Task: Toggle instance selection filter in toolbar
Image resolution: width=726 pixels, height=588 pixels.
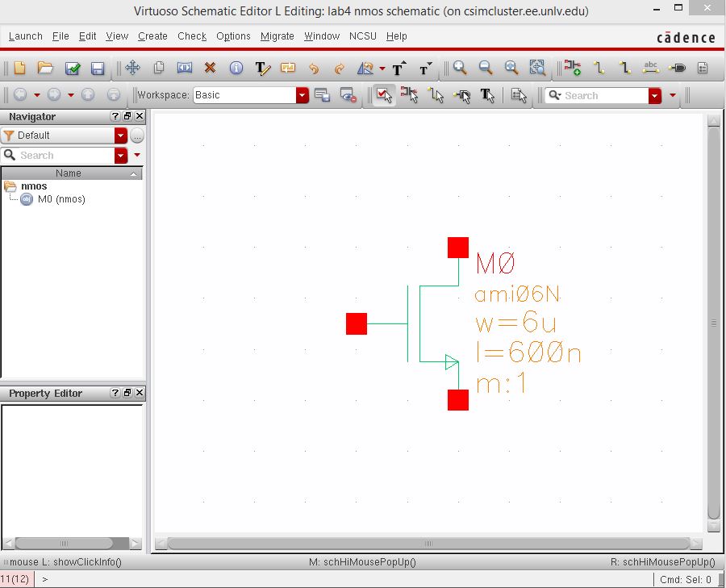Action: coord(410,95)
